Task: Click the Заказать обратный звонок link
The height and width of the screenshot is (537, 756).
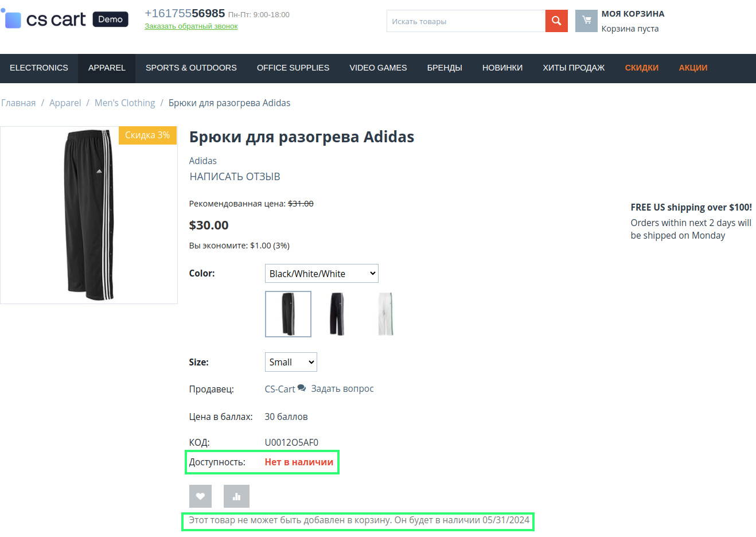Action: [191, 26]
